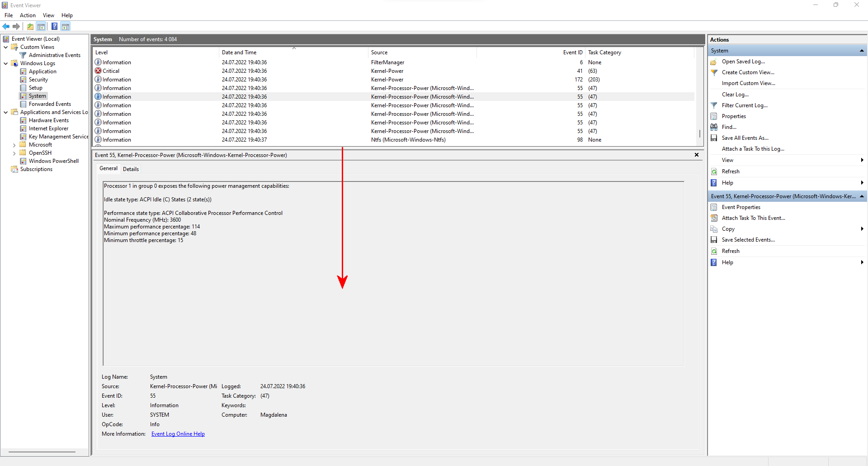Sort events by the Source column header
Screen dimensions: 868x466
point(422,52)
